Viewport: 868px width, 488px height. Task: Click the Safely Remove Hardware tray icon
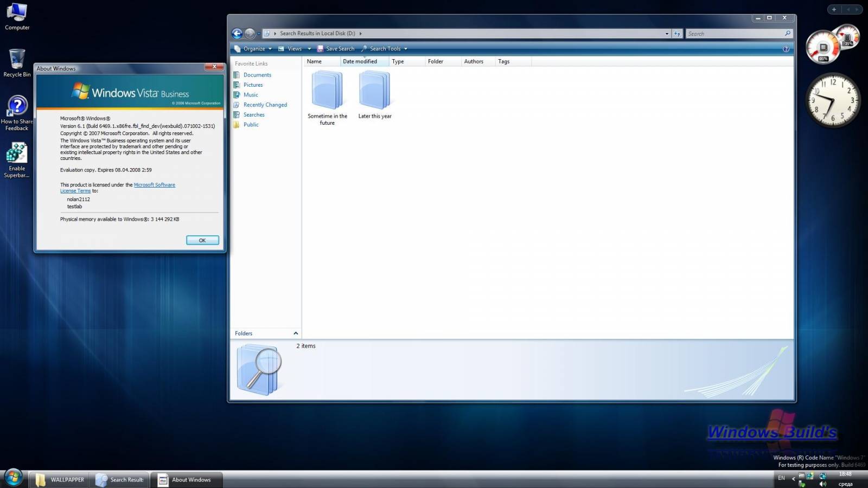coord(802,484)
